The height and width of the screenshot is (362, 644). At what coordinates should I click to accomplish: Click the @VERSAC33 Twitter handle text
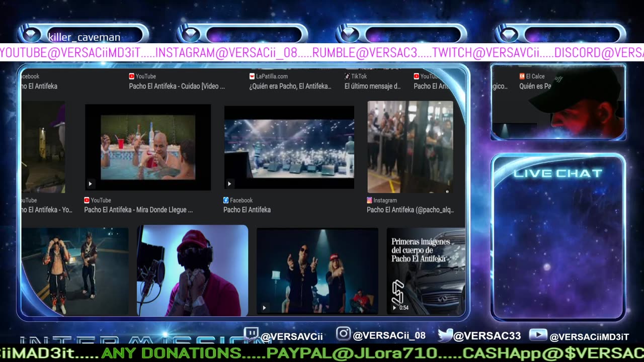(488, 336)
